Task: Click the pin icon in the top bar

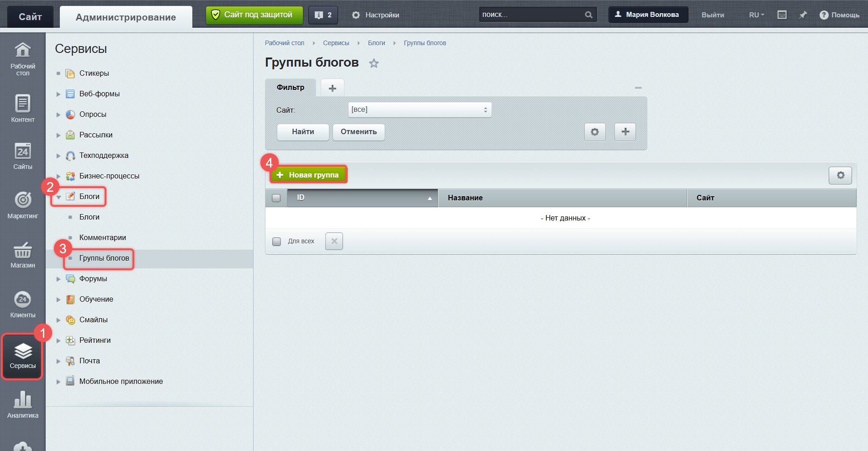Action: [803, 15]
